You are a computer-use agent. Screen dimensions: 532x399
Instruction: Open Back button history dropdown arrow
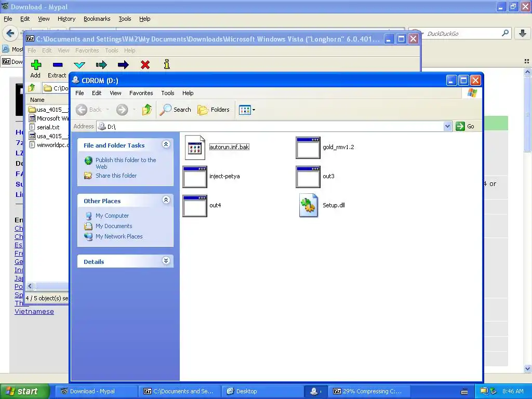pos(108,110)
